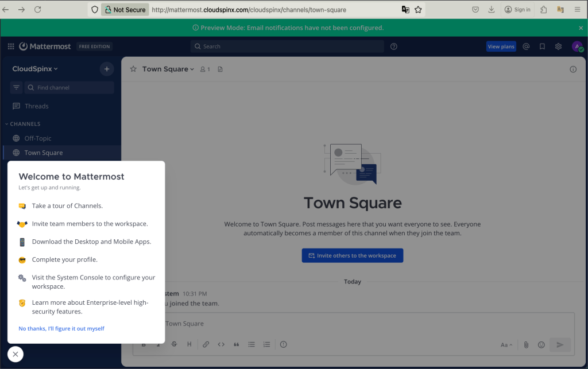Favorite Town Square using the star toggle
588x369 pixels.
(x=133, y=69)
